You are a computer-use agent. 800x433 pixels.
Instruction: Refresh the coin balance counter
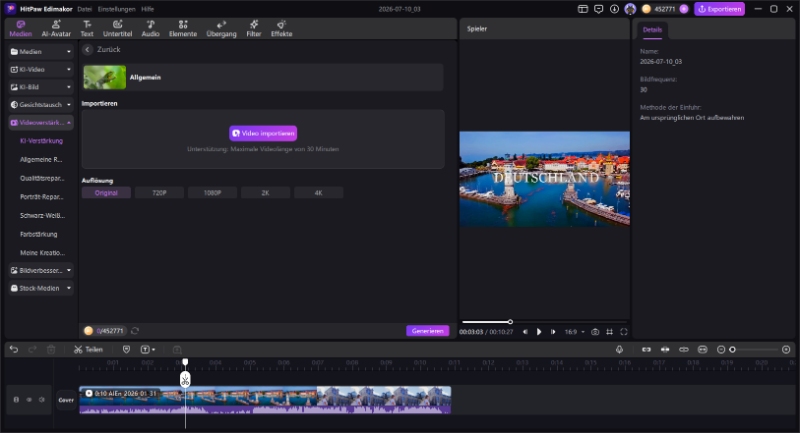(135, 331)
